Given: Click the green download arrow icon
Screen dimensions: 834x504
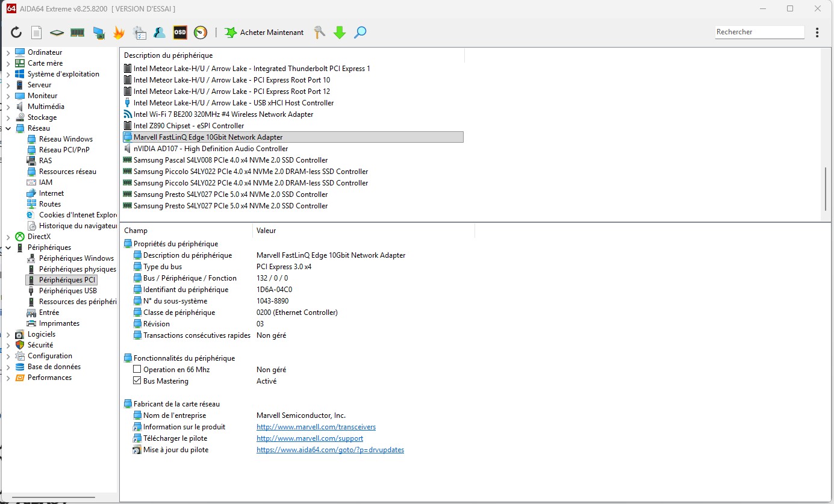Looking at the screenshot, I should point(340,33).
